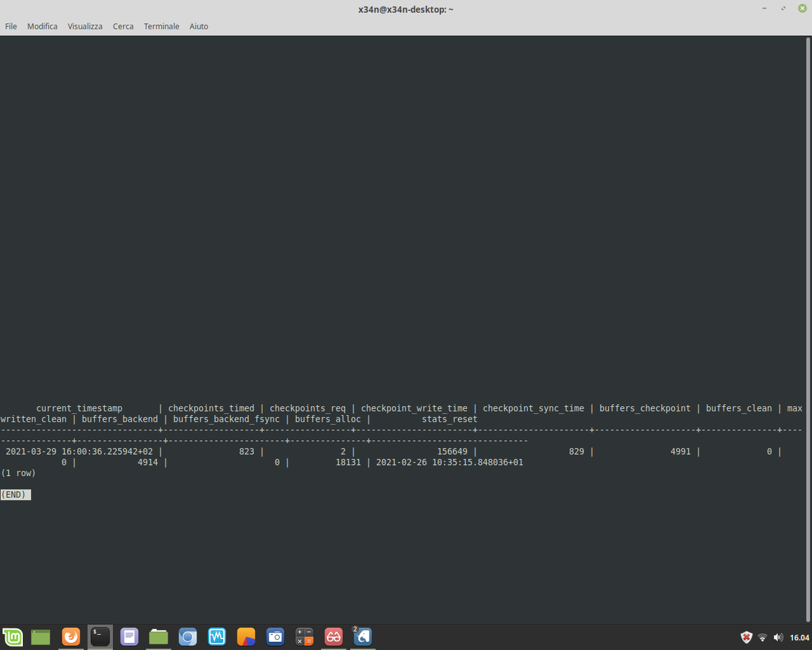This screenshot has height=650, width=812.
Task: Click the (END) pager prompt
Action: (15, 494)
